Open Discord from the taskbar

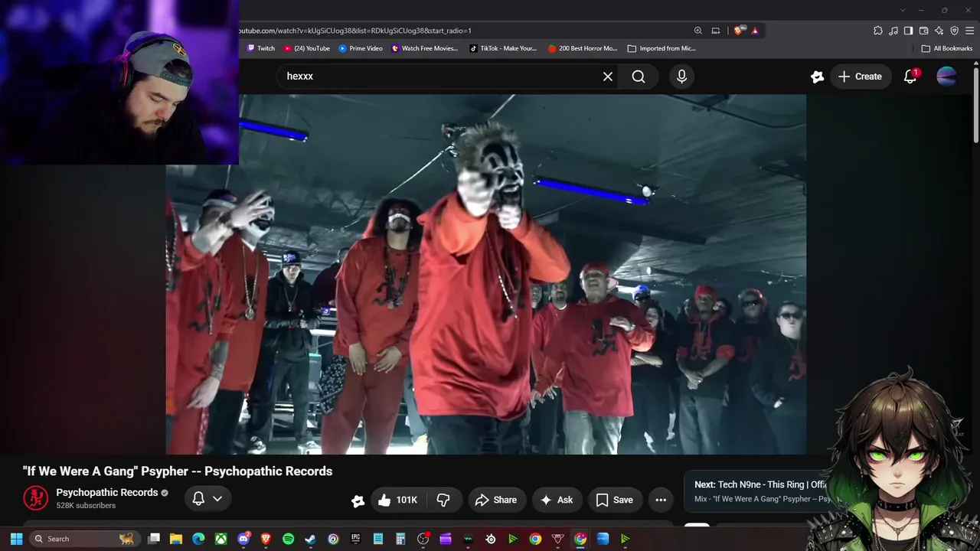(x=243, y=539)
